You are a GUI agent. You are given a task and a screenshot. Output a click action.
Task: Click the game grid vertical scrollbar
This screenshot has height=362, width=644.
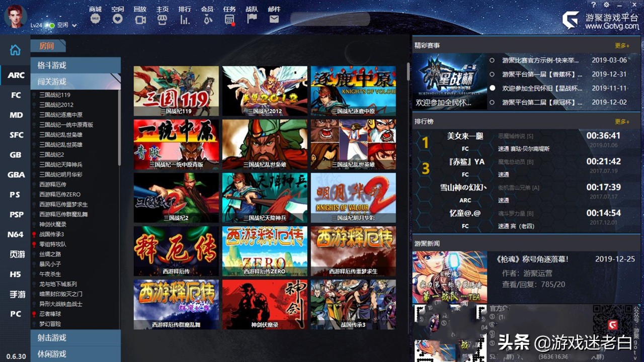[x=408, y=73]
